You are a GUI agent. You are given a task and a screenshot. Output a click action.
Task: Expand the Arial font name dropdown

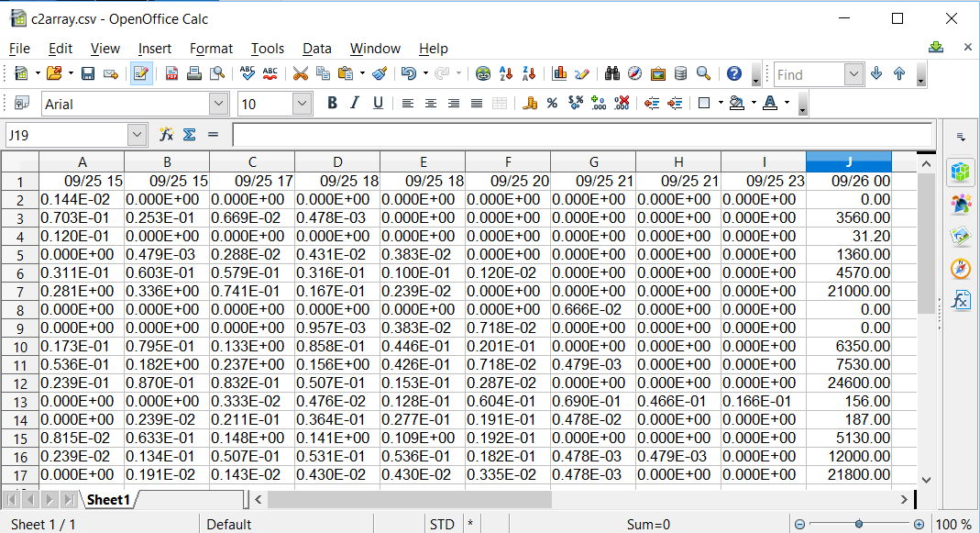[218, 104]
